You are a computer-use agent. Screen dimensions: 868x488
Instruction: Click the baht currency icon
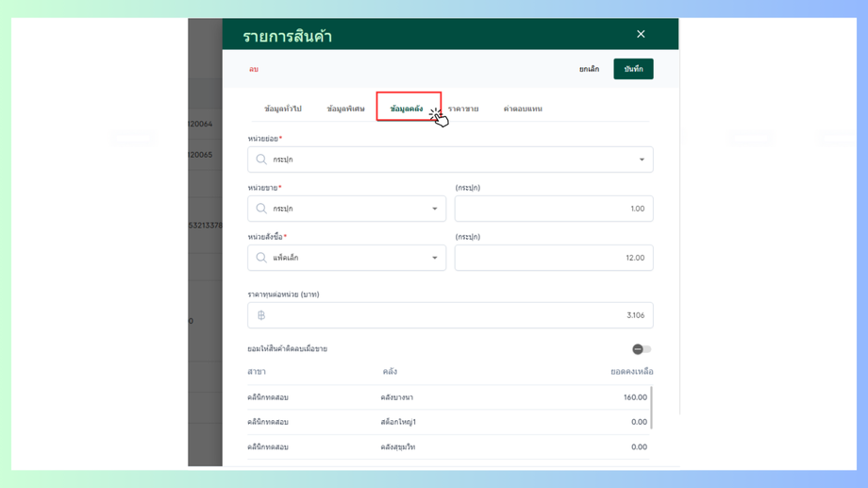(x=261, y=315)
